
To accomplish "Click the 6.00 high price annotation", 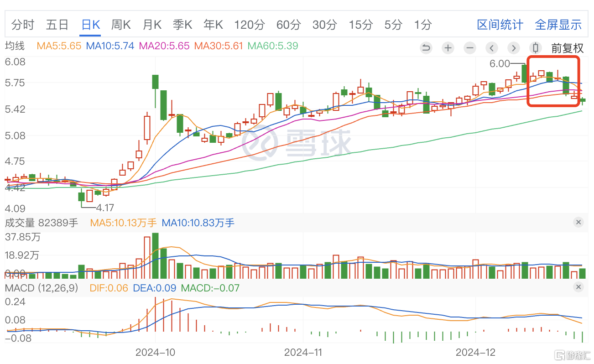I will click(x=500, y=64).
